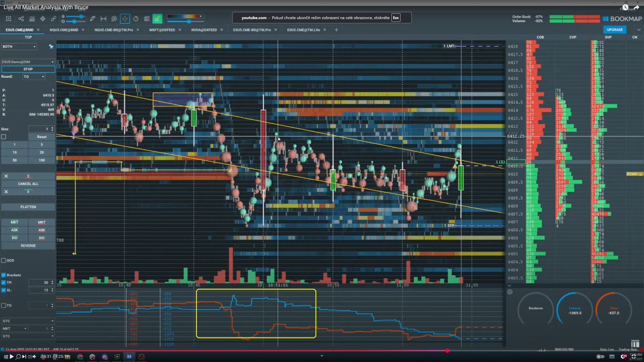
Task: Enable the TS trailing stop checkbox
Action: pyautogui.click(x=4, y=305)
